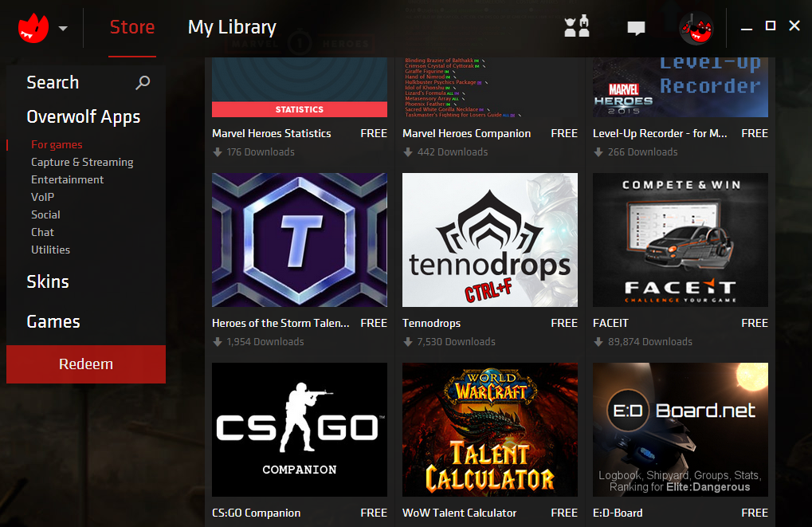The image size is (812, 527).
Task: Click the user profile avatar
Action: [696, 28]
